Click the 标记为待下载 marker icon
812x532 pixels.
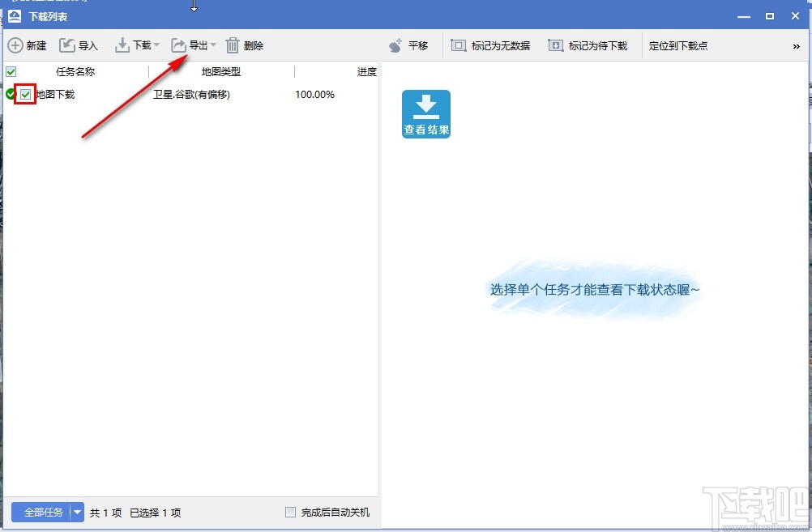pos(555,45)
